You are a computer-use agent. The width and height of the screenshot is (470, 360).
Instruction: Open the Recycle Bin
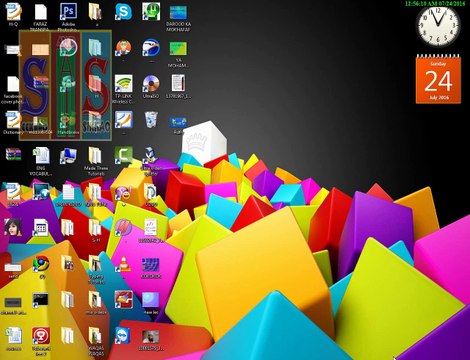151,119
